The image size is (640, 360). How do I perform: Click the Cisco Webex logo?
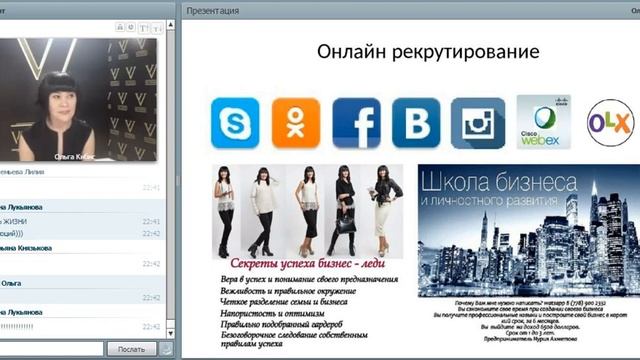coord(544,122)
